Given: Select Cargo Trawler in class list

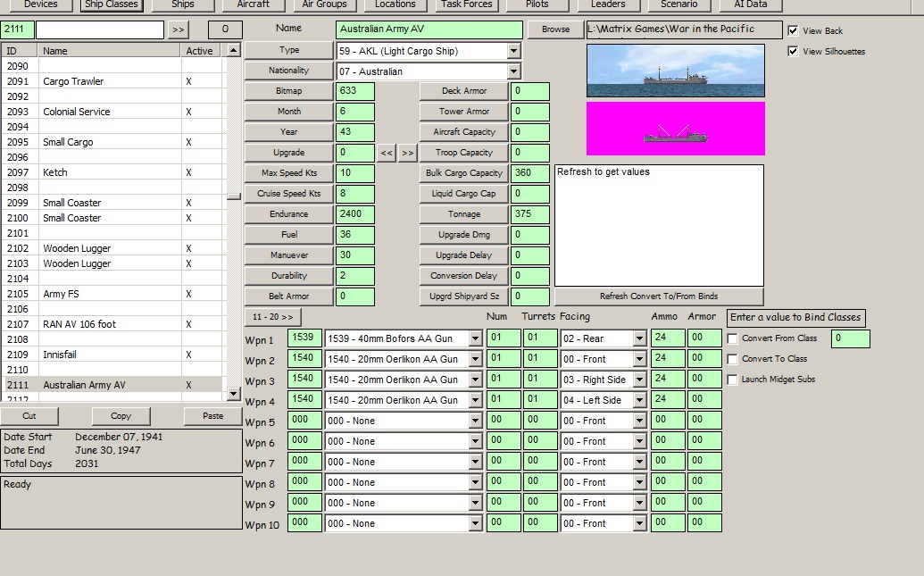Looking at the screenshot, I should click(113, 81).
